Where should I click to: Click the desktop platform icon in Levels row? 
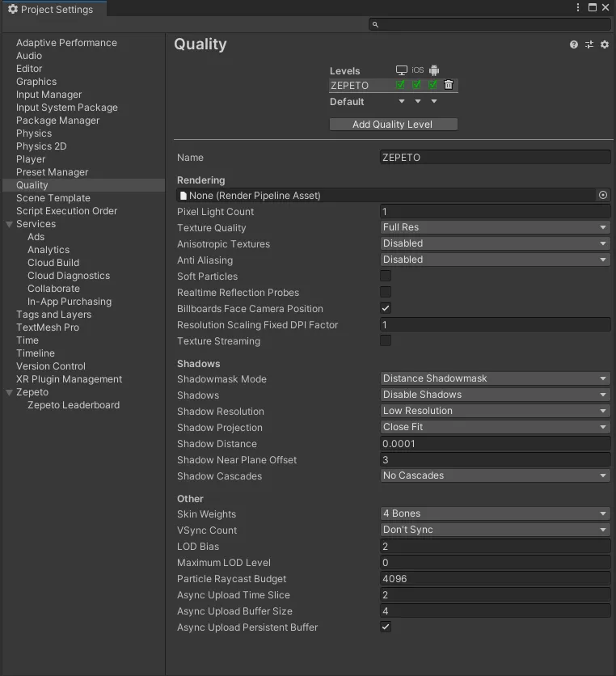click(401, 70)
